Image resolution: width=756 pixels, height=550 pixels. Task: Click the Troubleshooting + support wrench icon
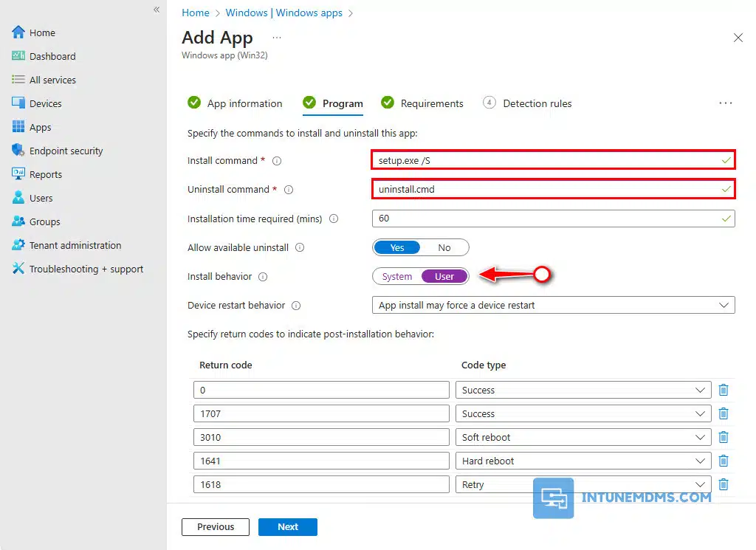[18, 269]
